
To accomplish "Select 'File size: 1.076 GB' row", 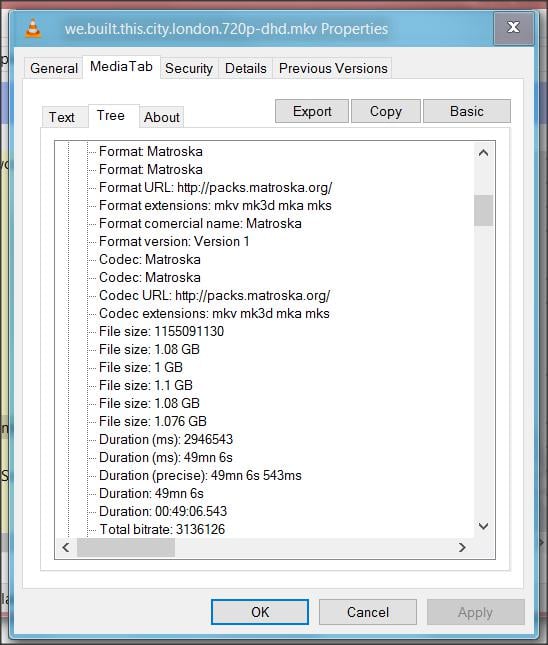I will 153,422.
